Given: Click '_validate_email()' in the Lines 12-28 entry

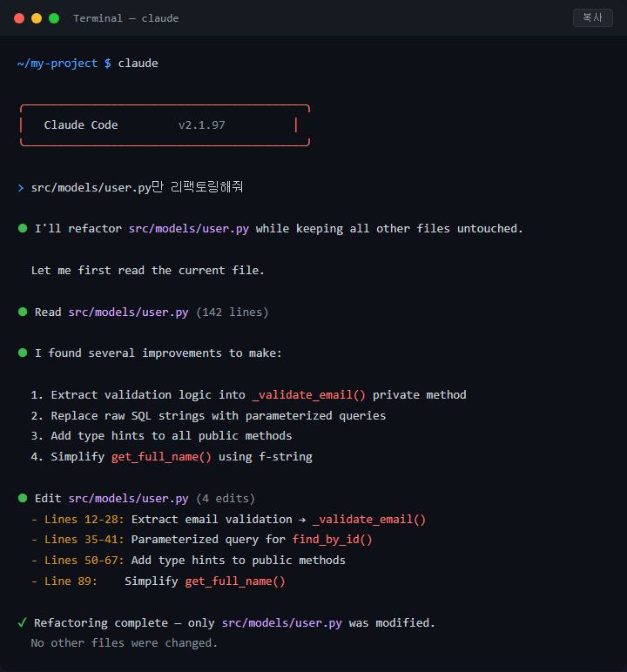Looking at the screenshot, I should tap(369, 520).
